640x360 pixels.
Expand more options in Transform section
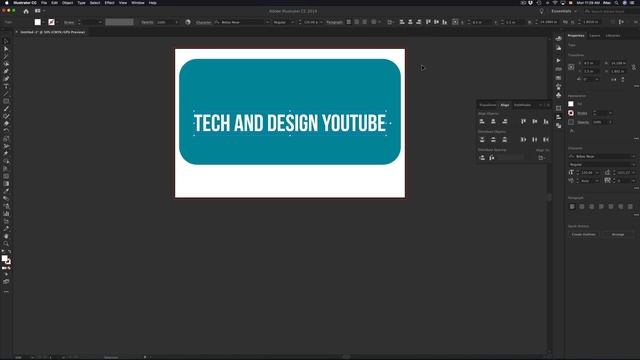click(x=636, y=86)
